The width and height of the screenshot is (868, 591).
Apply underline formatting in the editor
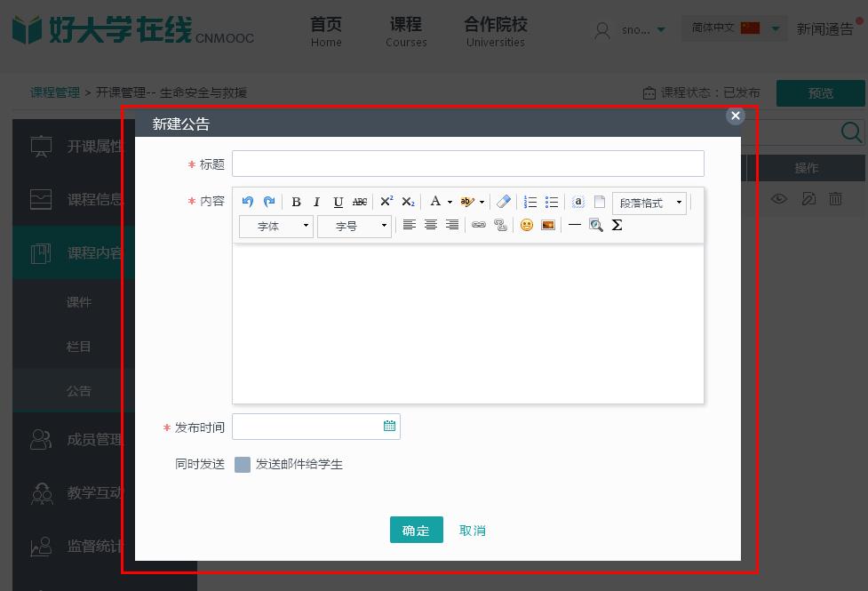[338, 202]
